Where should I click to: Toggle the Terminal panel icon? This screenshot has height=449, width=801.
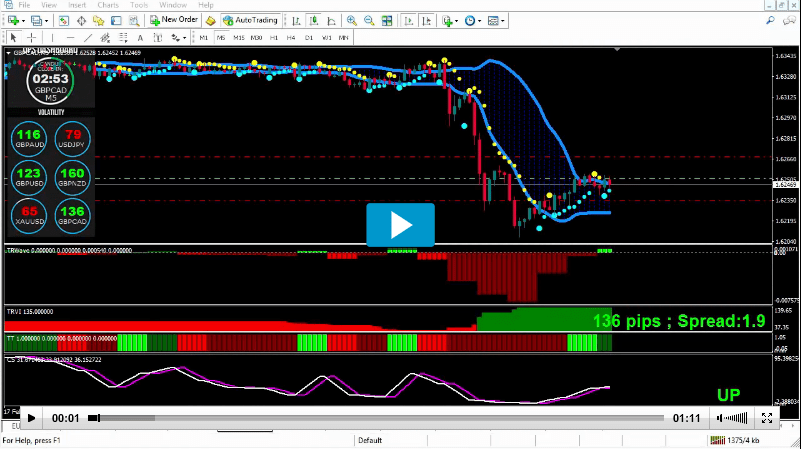(x=116, y=21)
